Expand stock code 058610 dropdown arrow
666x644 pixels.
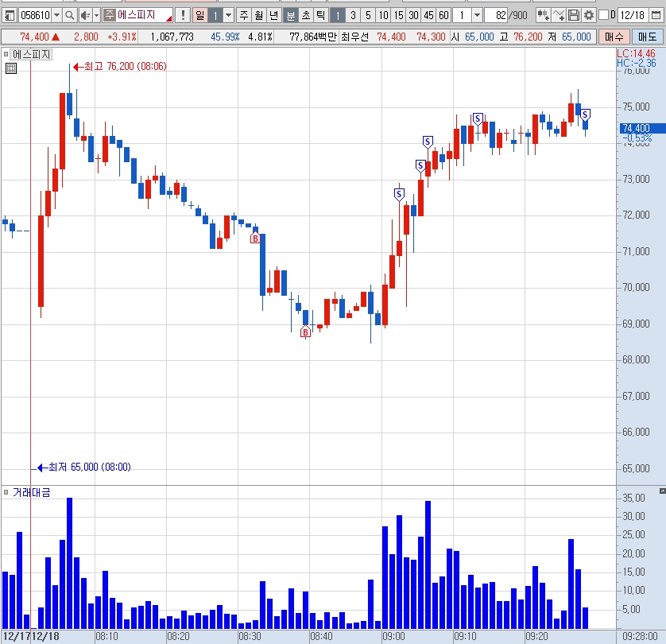click(56, 16)
